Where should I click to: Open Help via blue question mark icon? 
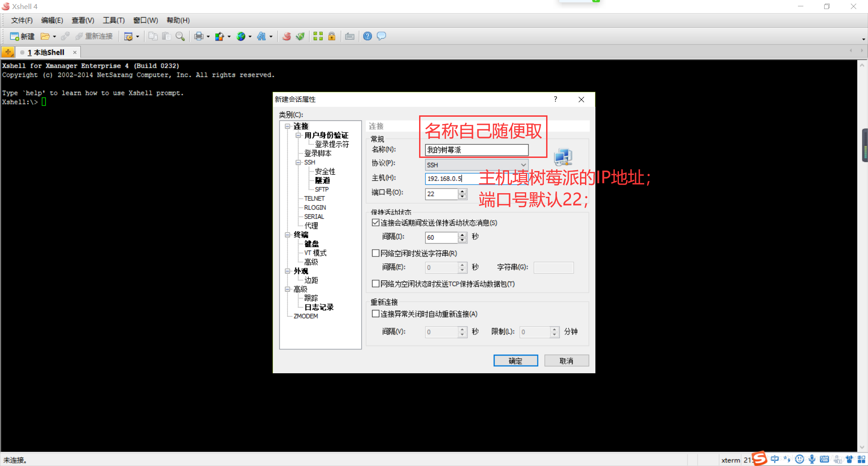pos(368,36)
